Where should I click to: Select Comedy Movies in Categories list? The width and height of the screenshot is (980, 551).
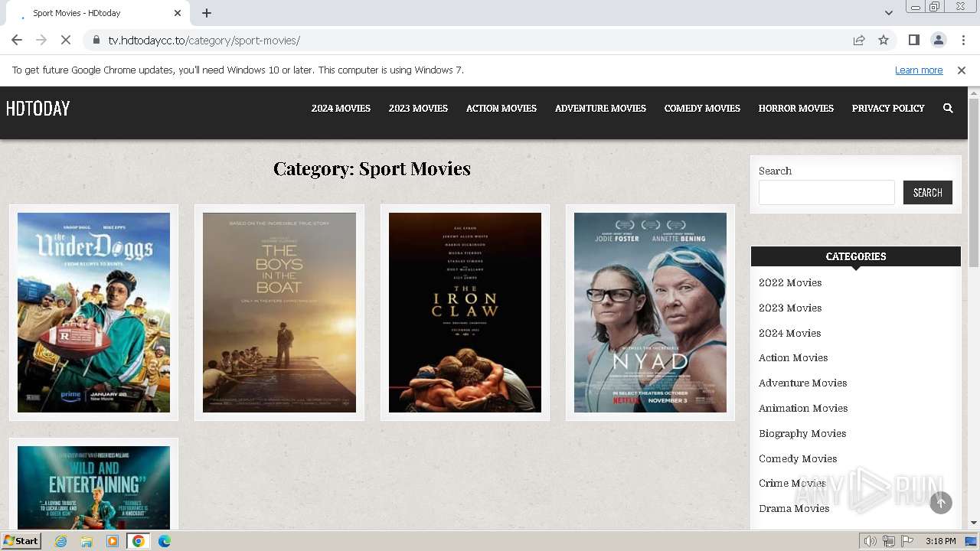click(x=798, y=458)
